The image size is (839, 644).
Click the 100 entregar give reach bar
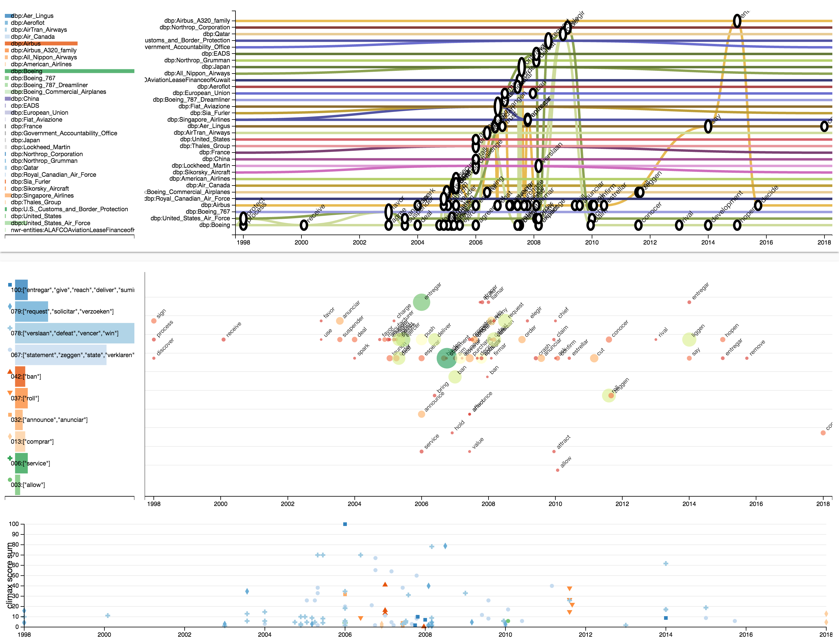point(21,290)
